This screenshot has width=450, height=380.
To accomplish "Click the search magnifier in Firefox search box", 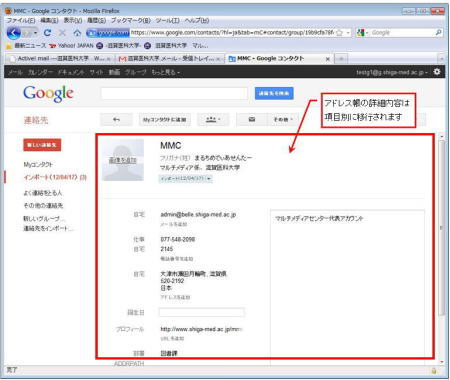I will point(439,33).
